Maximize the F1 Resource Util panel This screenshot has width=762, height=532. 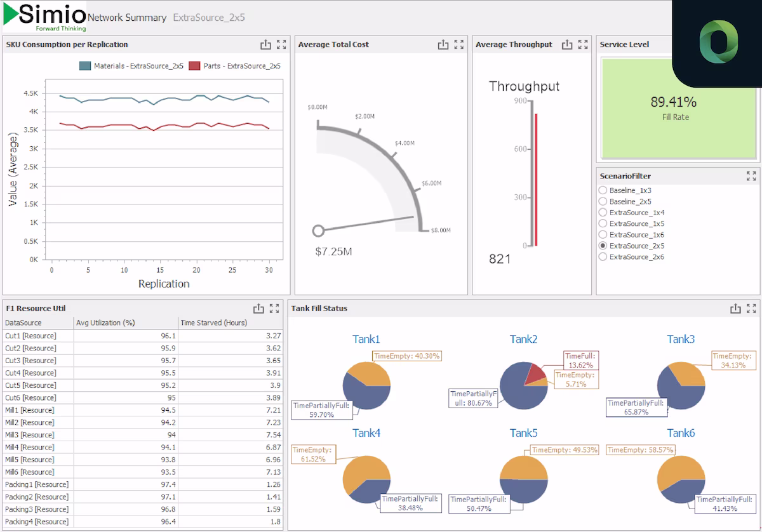pos(274,309)
